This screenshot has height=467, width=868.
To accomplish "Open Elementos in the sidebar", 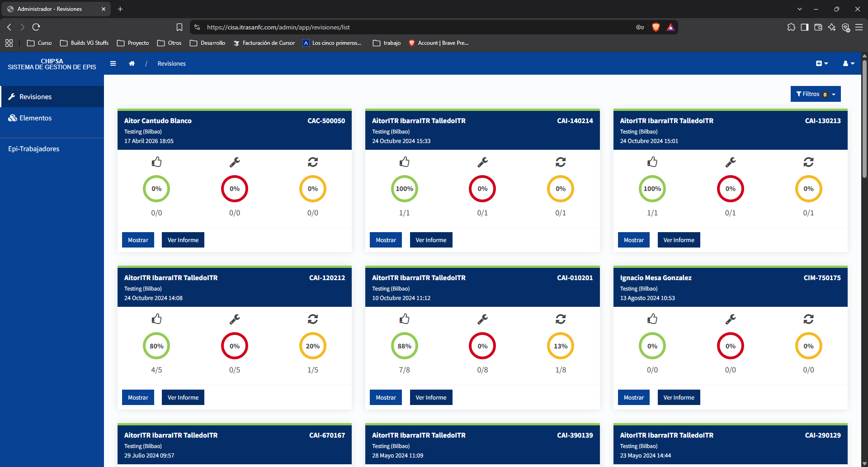I will [x=52, y=118].
